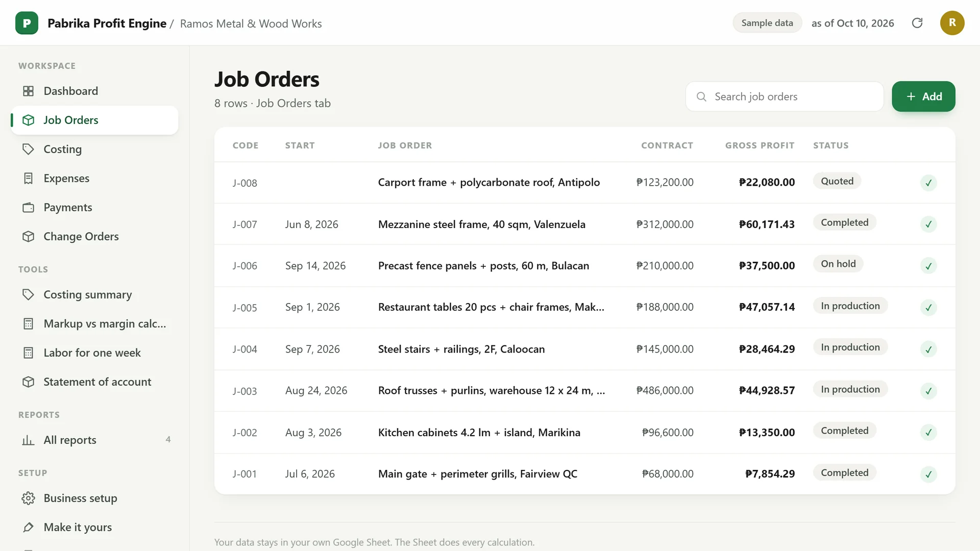This screenshot has width=980, height=551.
Task: Open the Change Orders page
Action: [x=95, y=236]
